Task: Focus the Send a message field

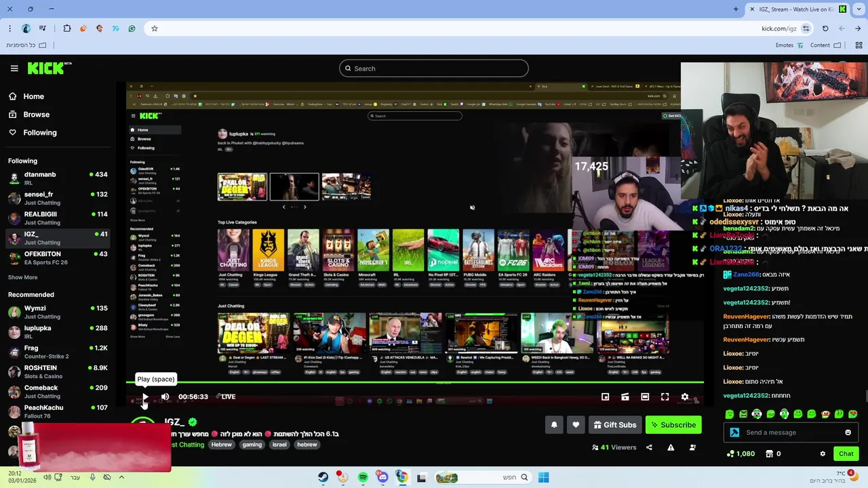Action: (791, 432)
